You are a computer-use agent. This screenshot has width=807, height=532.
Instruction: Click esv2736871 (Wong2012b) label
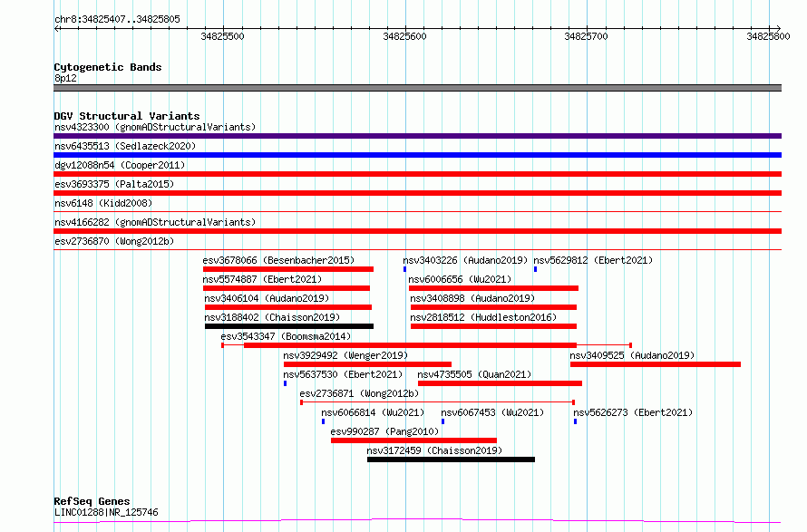[359, 393]
